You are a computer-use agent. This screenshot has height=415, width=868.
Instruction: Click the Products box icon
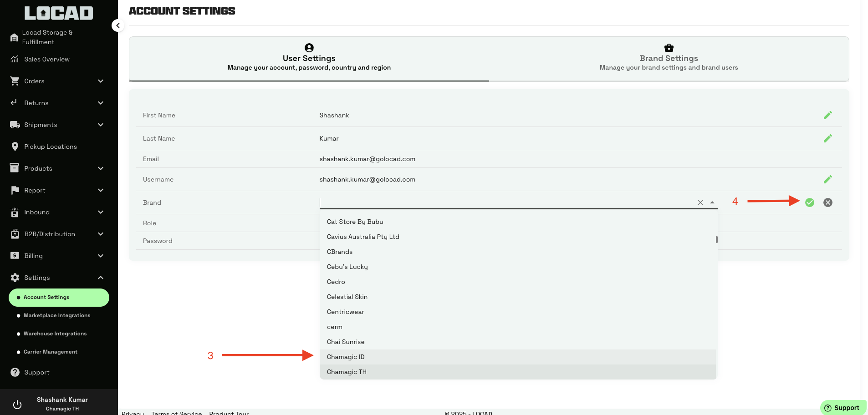tap(15, 168)
